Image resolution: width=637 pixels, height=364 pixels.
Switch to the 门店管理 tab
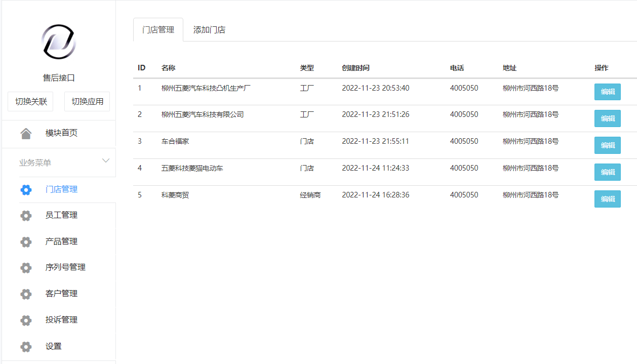click(x=158, y=30)
